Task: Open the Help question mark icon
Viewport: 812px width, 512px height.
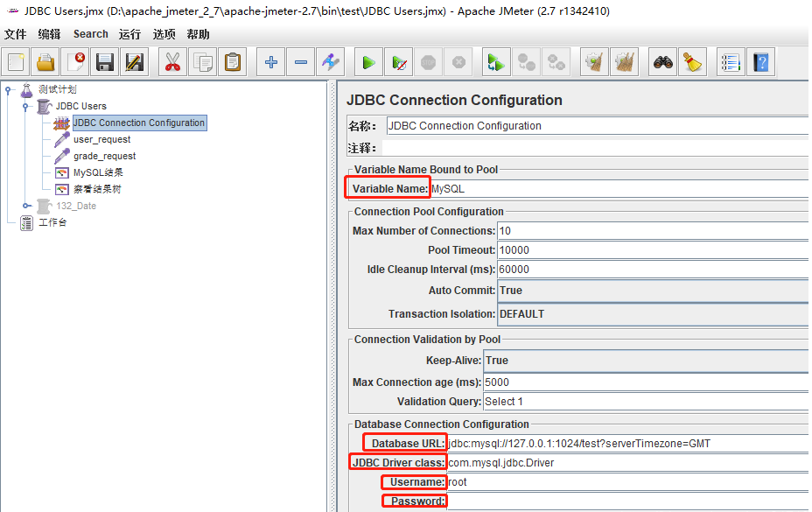Action: coord(760,62)
